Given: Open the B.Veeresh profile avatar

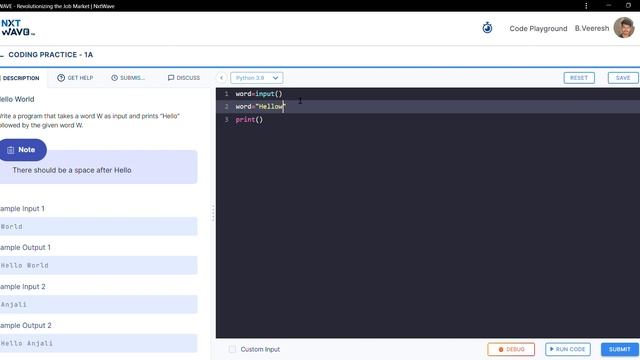Looking at the screenshot, I should pyautogui.click(x=624, y=28).
